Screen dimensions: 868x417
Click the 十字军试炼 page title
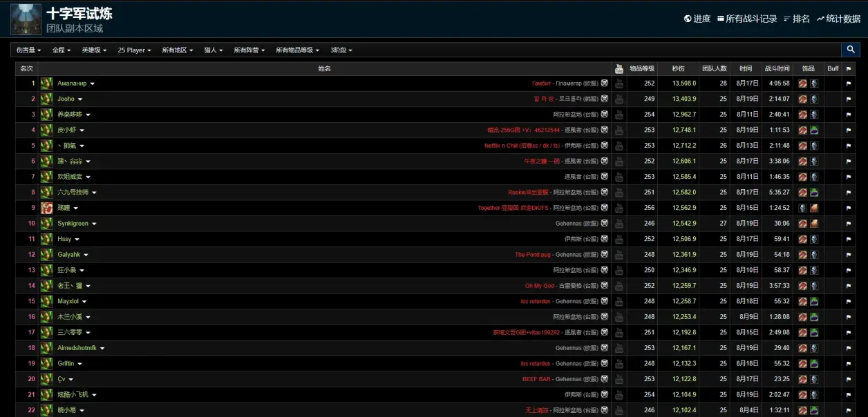pyautogui.click(x=79, y=13)
